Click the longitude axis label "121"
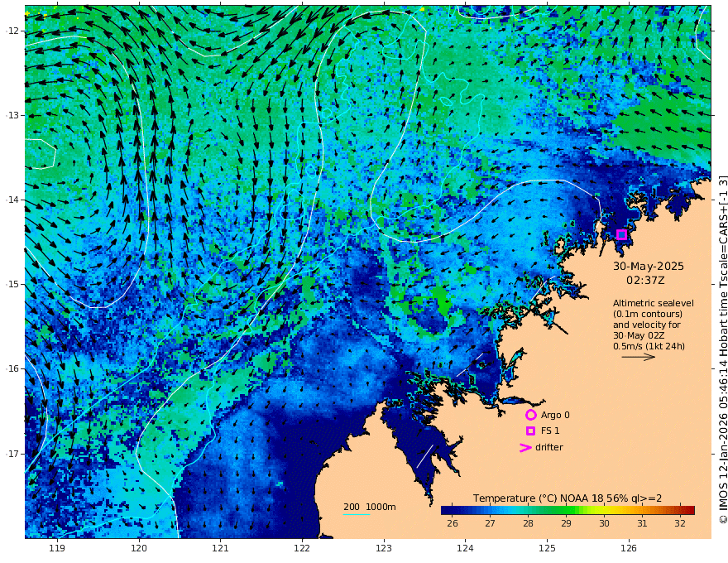The height and width of the screenshot is (563, 728). pyautogui.click(x=220, y=549)
